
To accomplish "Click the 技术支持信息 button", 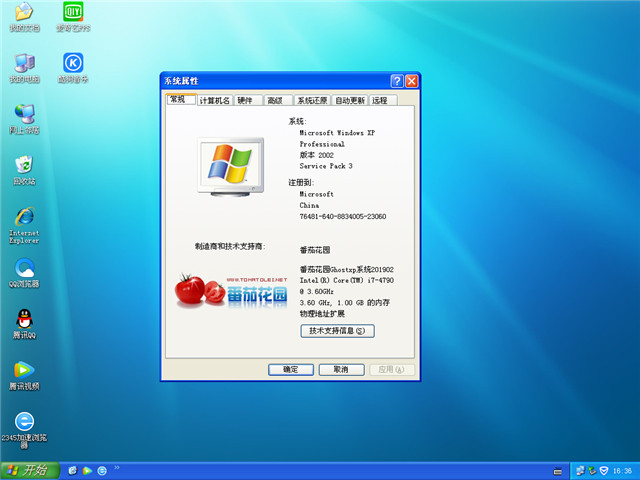I will point(337,331).
